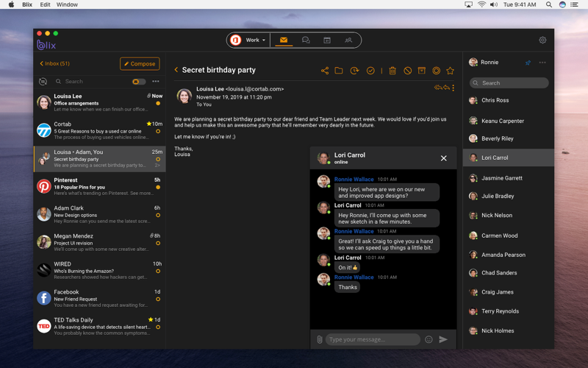The height and width of the screenshot is (368, 588).
Task: Toggle read status dot on Louisa Lee email
Action: coord(158,103)
